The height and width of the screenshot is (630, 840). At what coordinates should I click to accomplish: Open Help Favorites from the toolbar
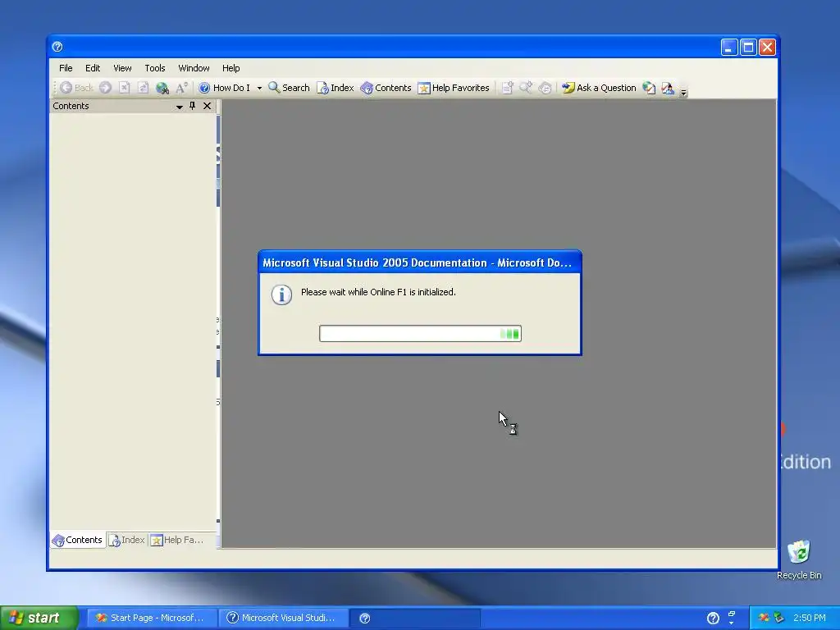[454, 88]
